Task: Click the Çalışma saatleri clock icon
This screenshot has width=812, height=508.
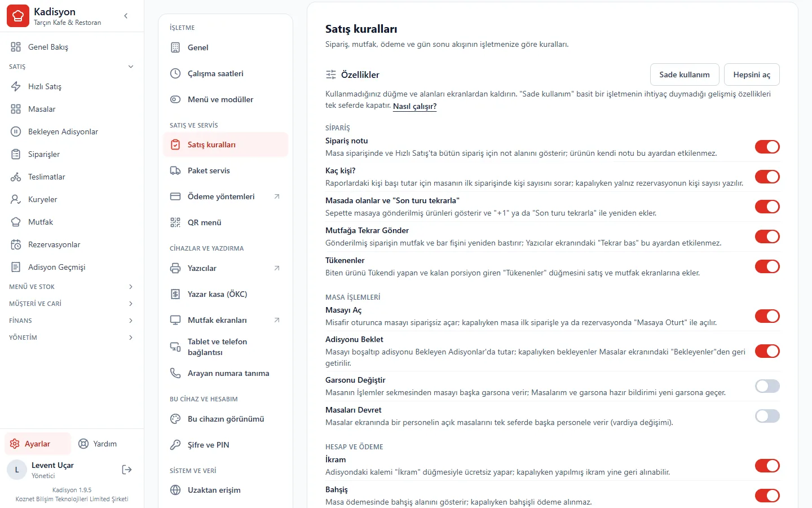Action: (175, 73)
